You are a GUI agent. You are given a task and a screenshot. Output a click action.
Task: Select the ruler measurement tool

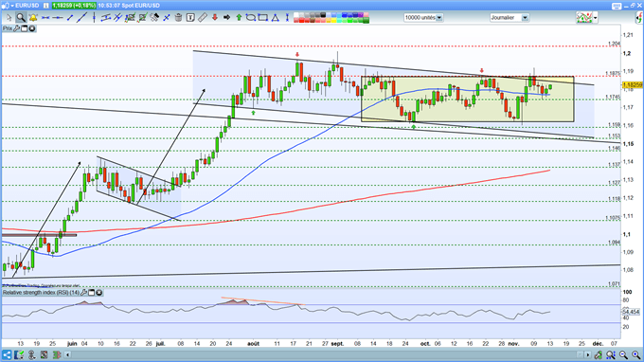[203, 17]
